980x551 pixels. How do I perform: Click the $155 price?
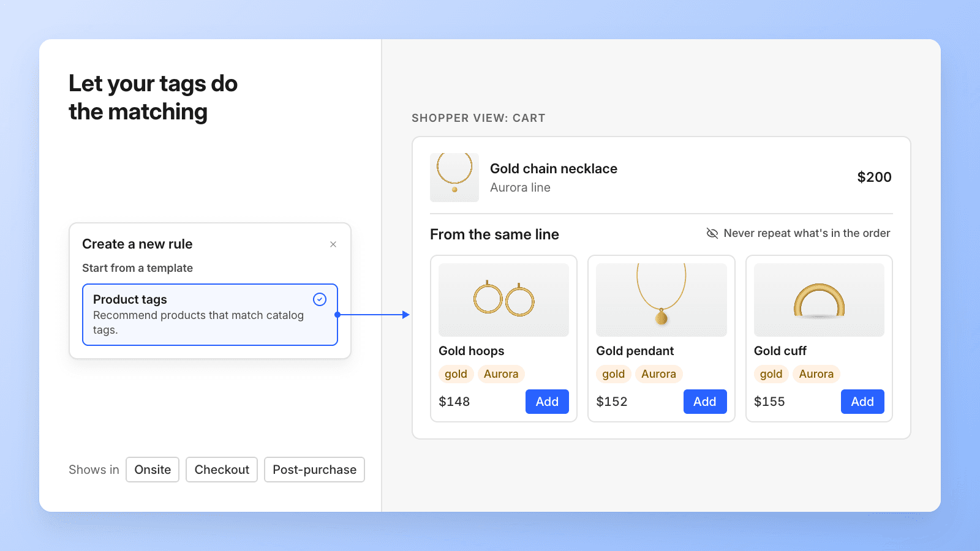click(x=769, y=402)
